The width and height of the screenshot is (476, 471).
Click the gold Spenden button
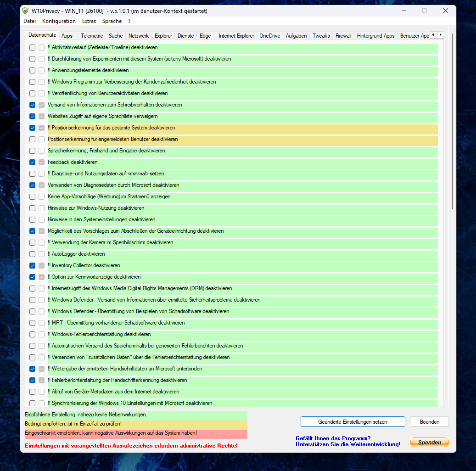click(429, 442)
